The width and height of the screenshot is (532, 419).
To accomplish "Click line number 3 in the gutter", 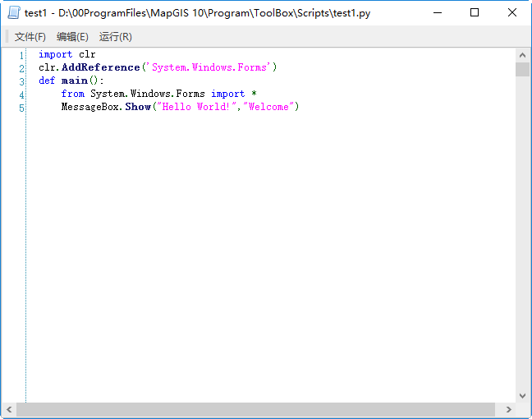I will [21, 81].
